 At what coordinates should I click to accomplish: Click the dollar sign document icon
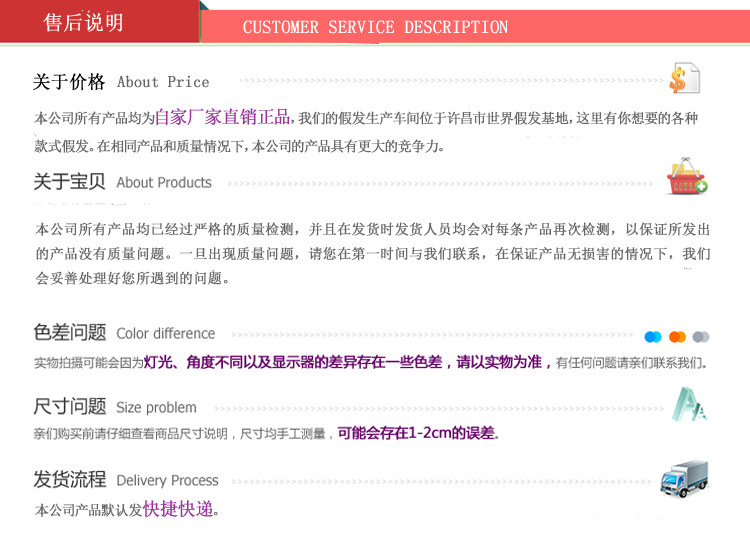[x=684, y=78]
